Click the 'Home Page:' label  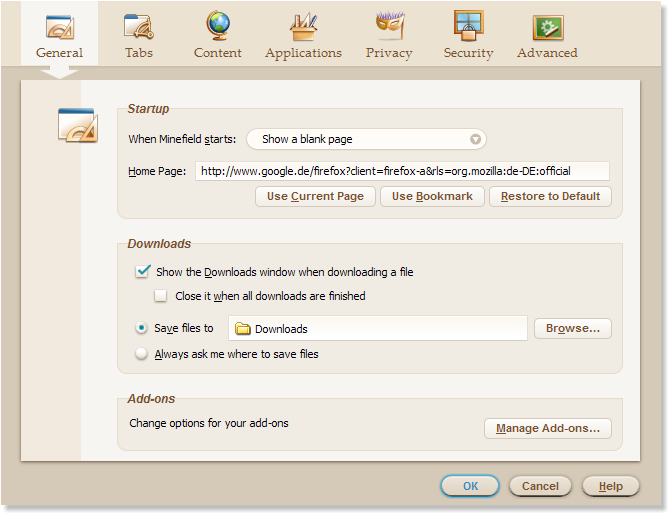click(x=157, y=171)
